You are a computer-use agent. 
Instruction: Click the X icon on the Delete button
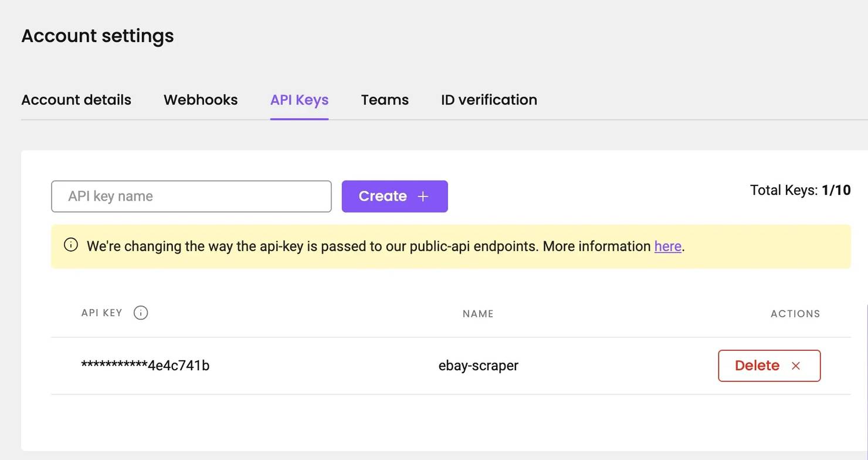click(796, 366)
